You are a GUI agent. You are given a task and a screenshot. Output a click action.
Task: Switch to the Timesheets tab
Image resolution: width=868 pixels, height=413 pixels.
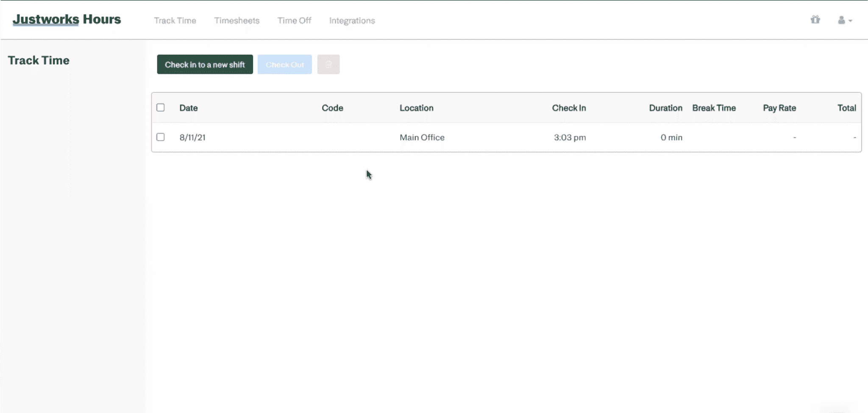tap(236, 20)
